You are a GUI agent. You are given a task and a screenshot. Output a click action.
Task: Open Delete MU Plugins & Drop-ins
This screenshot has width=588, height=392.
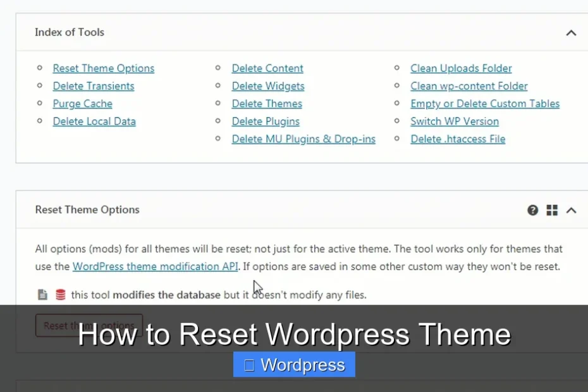point(303,139)
